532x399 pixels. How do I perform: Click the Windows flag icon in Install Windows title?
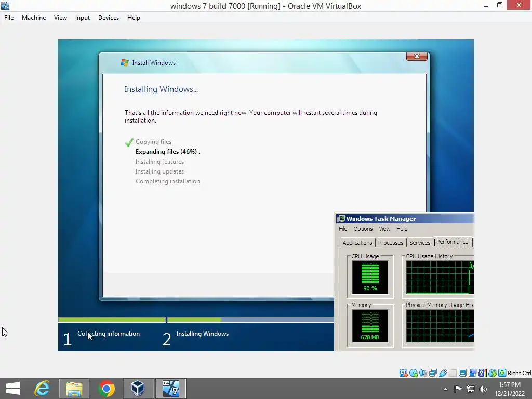(x=125, y=62)
